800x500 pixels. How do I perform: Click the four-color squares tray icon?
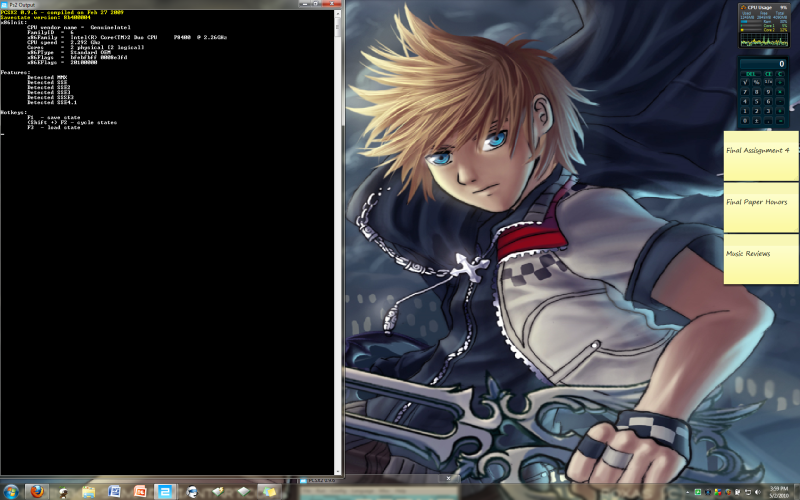(x=718, y=492)
